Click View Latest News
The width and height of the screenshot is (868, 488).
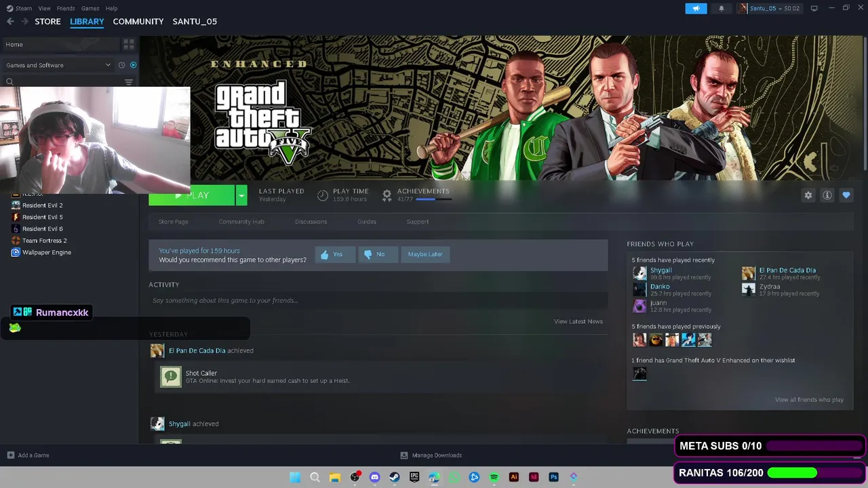point(578,321)
